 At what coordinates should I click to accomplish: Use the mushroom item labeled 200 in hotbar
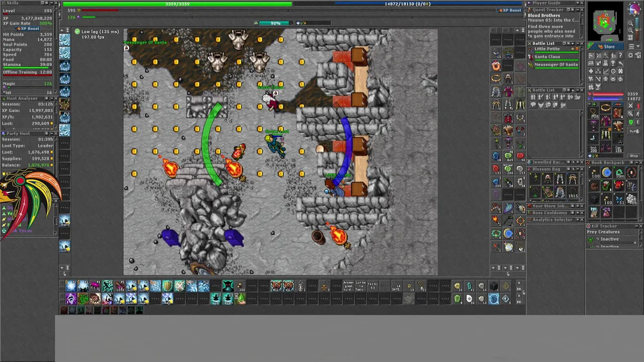tap(240, 286)
